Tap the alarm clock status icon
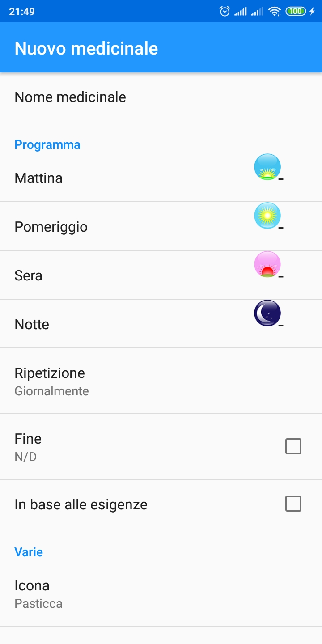322x644 pixels. pos(225,11)
